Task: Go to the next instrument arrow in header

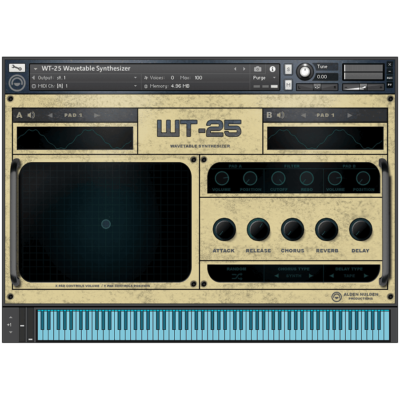Action: [x=244, y=69]
